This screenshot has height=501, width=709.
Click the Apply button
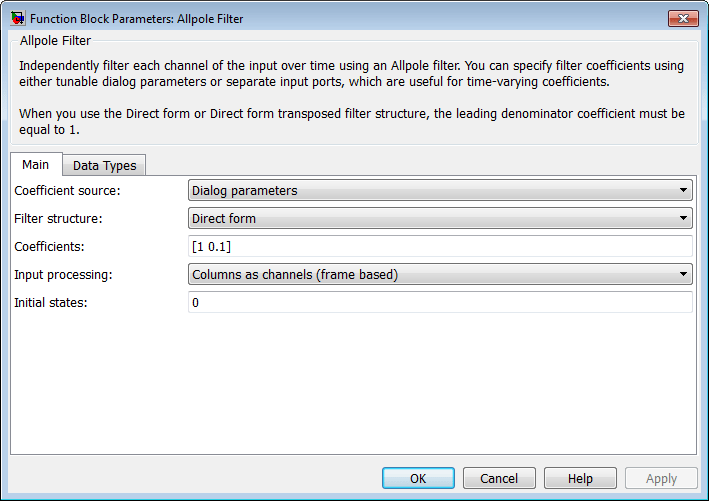(x=661, y=479)
